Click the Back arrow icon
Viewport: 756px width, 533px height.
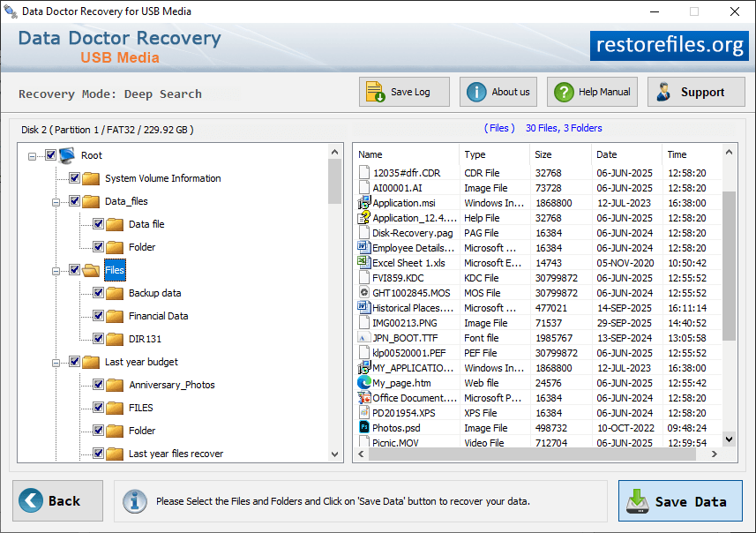30,500
